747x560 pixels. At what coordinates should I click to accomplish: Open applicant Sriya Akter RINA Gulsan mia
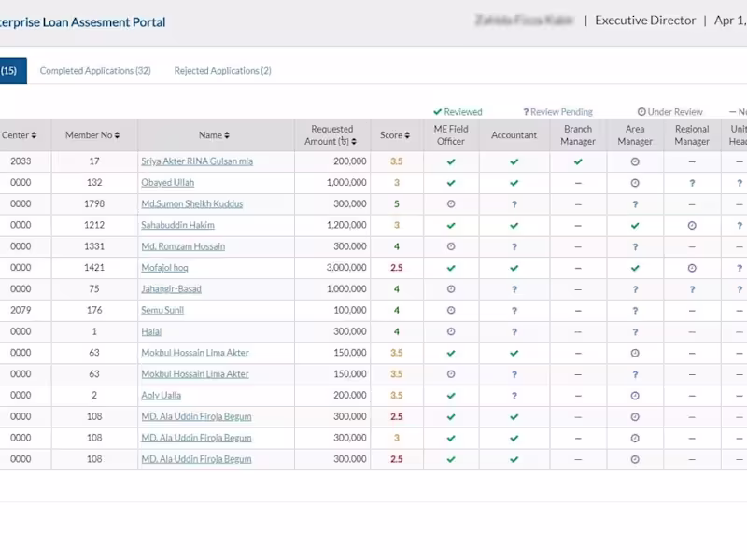pyautogui.click(x=197, y=161)
